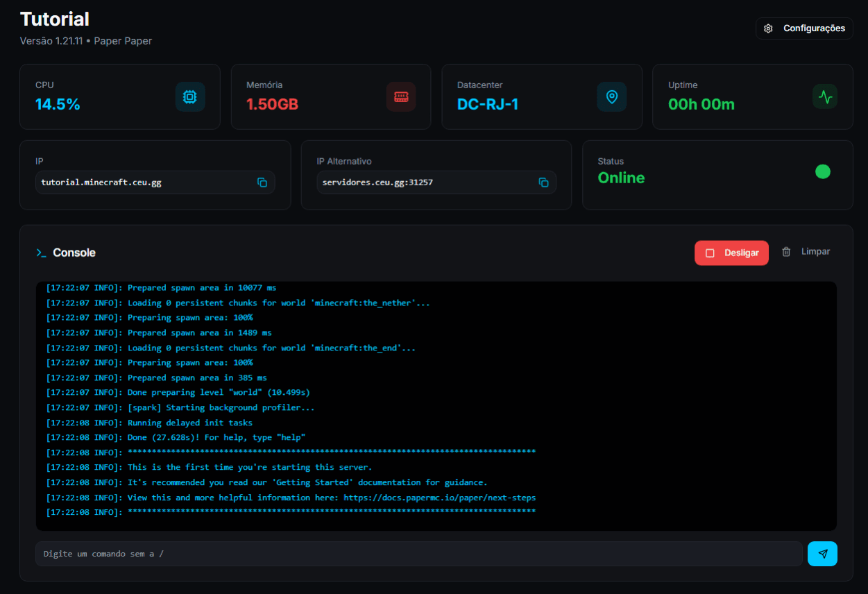Click the Uptime activity pulse icon
The image size is (868, 594).
tap(824, 96)
